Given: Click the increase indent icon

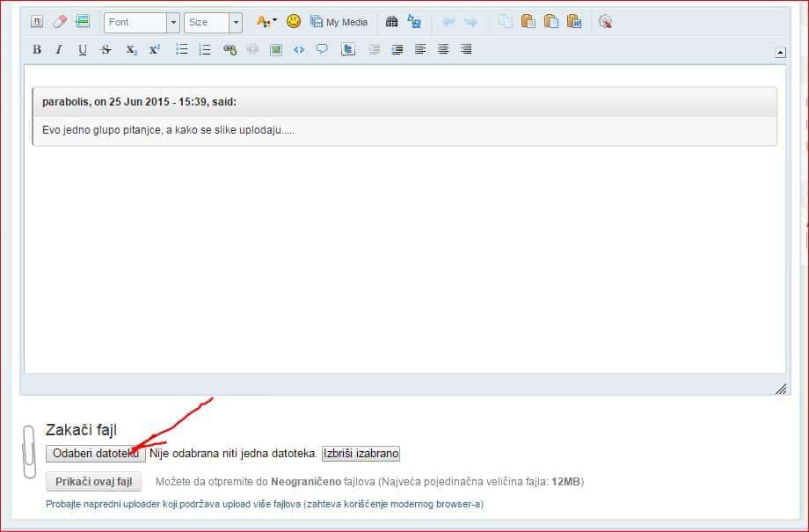Looking at the screenshot, I should (x=397, y=49).
